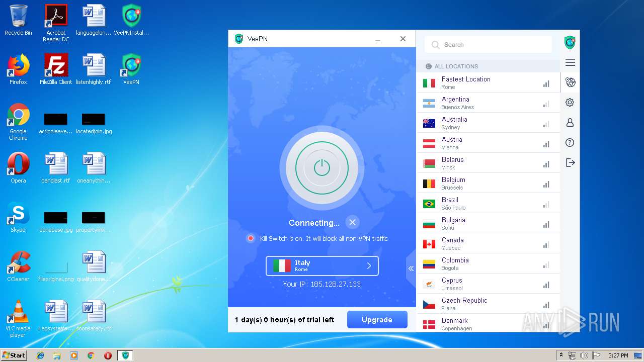Click the Internet Explorer taskbar icon
This screenshot has height=362, width=644.
tap(40, 355)
